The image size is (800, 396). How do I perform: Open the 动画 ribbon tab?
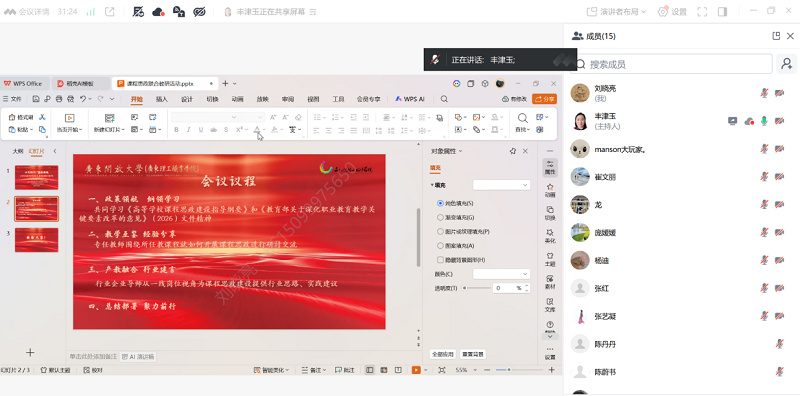(x=237, y=99)
